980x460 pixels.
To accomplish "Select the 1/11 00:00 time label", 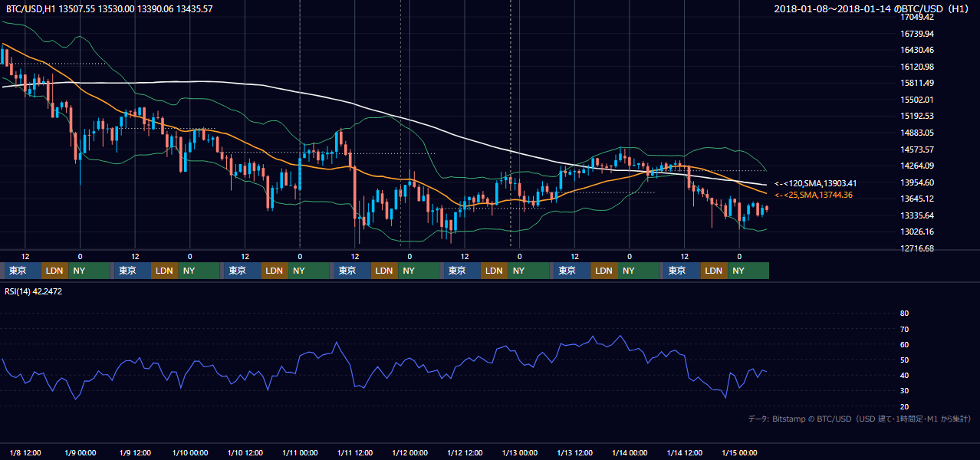I will click(299, 452).
